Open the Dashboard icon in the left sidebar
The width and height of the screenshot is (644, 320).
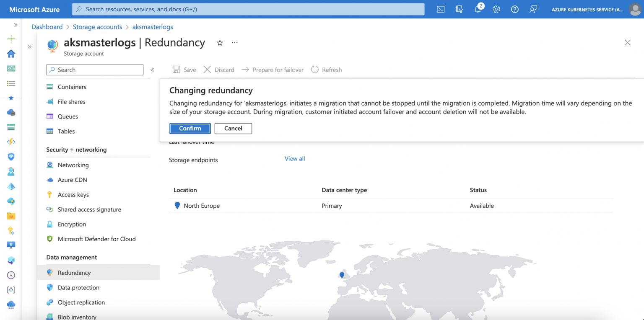(x=11, y=69)
